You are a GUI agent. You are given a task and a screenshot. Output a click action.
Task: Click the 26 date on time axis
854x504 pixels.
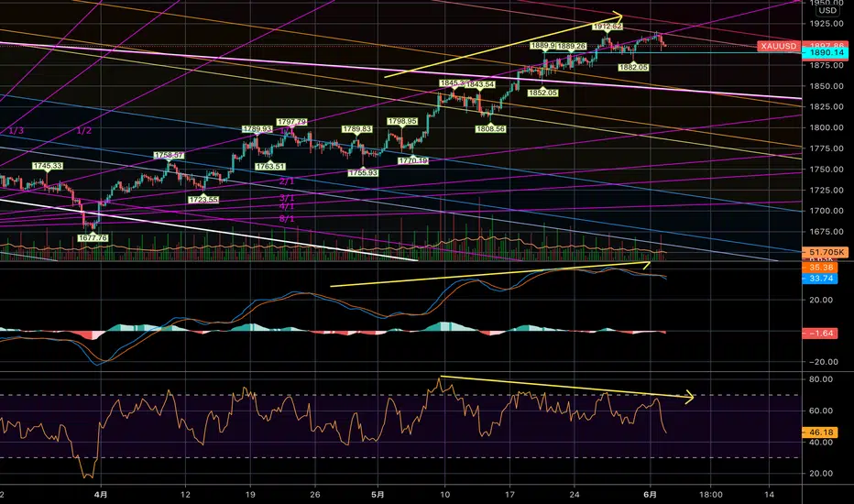tap(315, 495)
